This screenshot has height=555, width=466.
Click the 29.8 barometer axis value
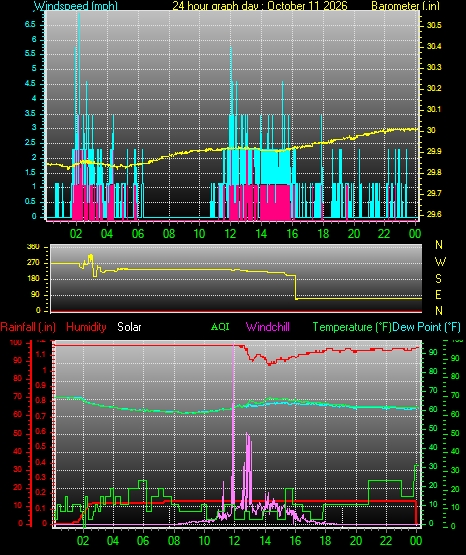coord(434,172)
